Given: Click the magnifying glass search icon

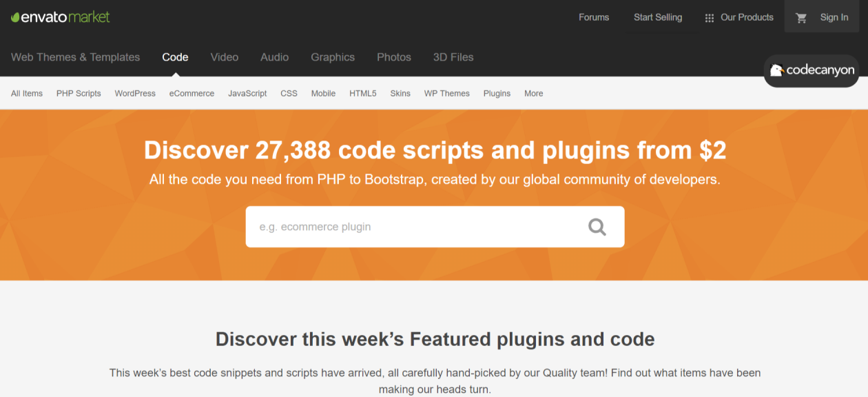Looking at the screenshot, I should 597,227.
